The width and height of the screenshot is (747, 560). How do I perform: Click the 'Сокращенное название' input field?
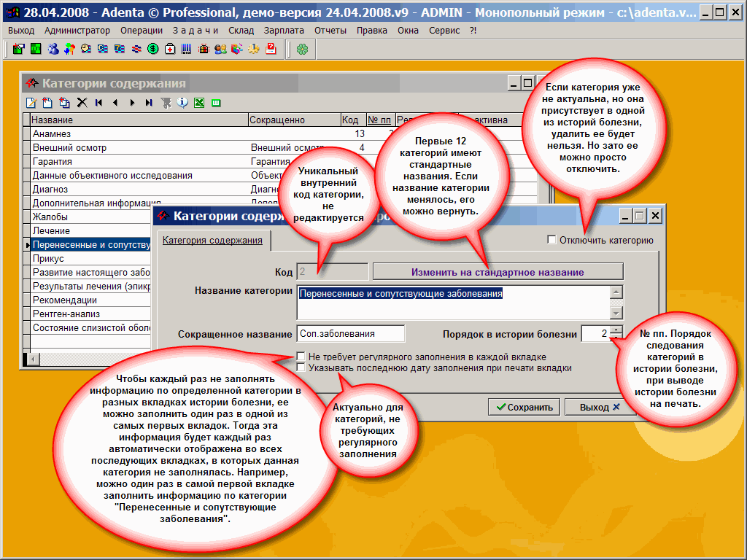point(350,333)
